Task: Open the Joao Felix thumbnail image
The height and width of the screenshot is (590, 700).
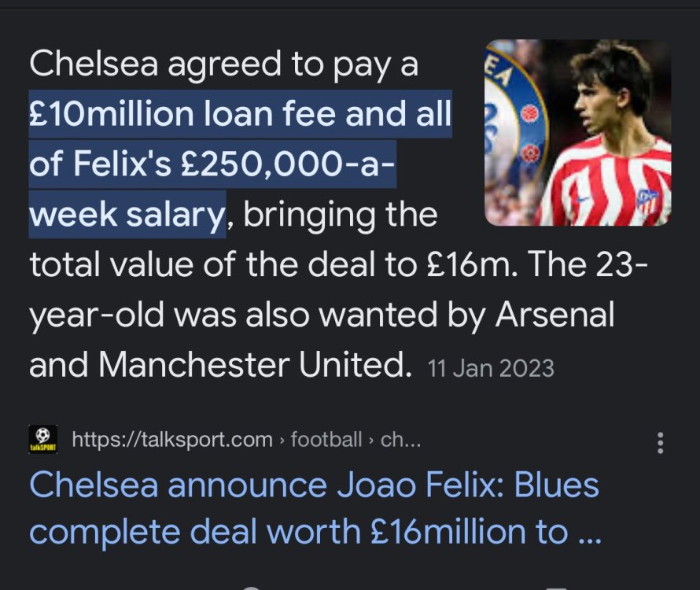Action: pyautogui.click(x=578, y=133)
